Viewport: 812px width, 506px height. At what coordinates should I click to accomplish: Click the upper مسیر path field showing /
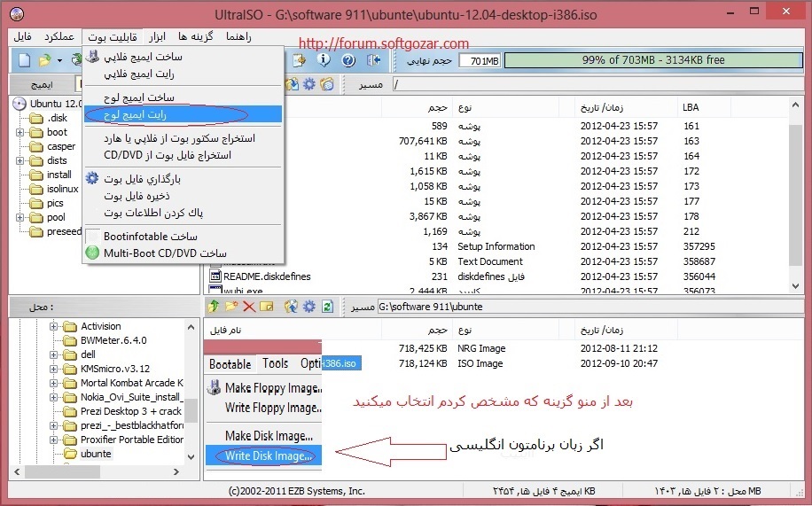597,84
